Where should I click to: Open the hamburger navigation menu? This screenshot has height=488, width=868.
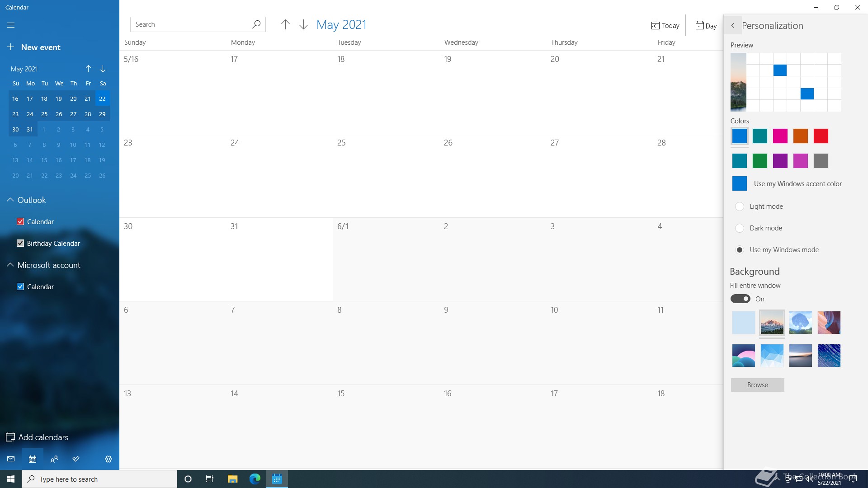point(11,25)
